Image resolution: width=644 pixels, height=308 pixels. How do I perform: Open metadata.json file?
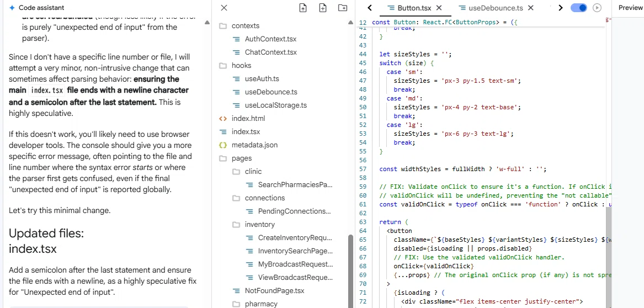254,145
